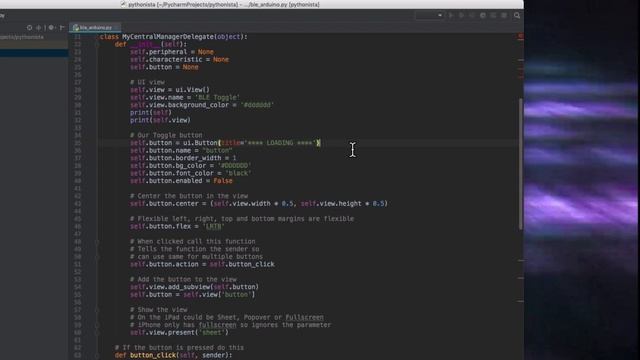Open the run configuration dropdown
Viewport: 640px width, 360px height.
[x=429, y=16]
